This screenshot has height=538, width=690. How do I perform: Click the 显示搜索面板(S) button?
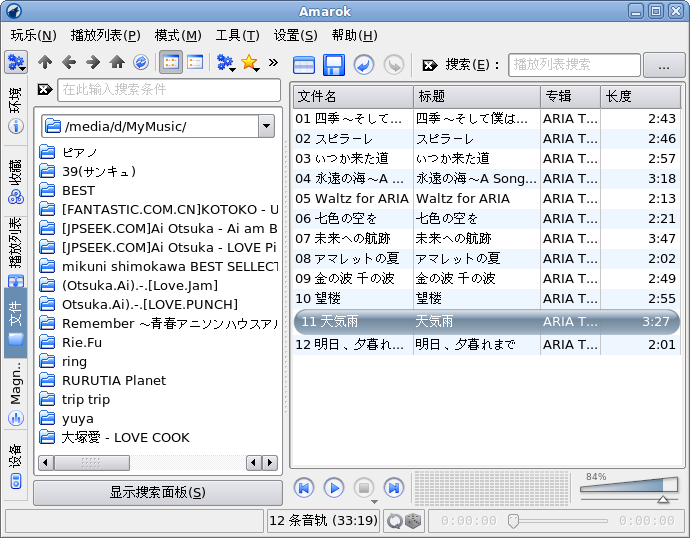(x=158, y=493)
